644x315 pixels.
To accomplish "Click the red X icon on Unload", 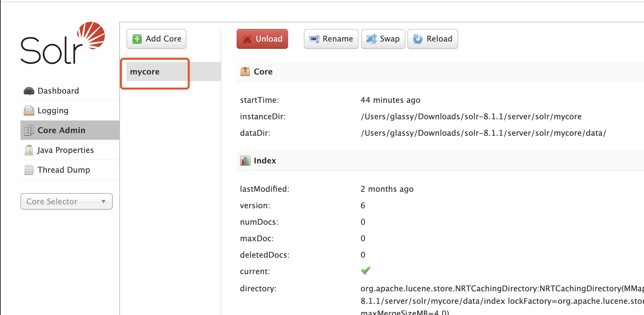I will click(x=247, y=39).
